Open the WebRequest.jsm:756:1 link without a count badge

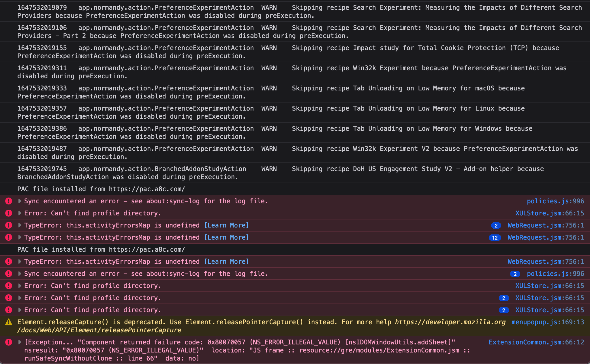coord(546,261)
